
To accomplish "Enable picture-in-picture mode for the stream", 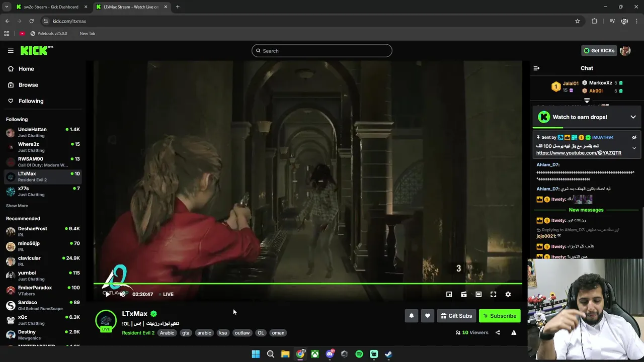I will click(x=449, y=294).
